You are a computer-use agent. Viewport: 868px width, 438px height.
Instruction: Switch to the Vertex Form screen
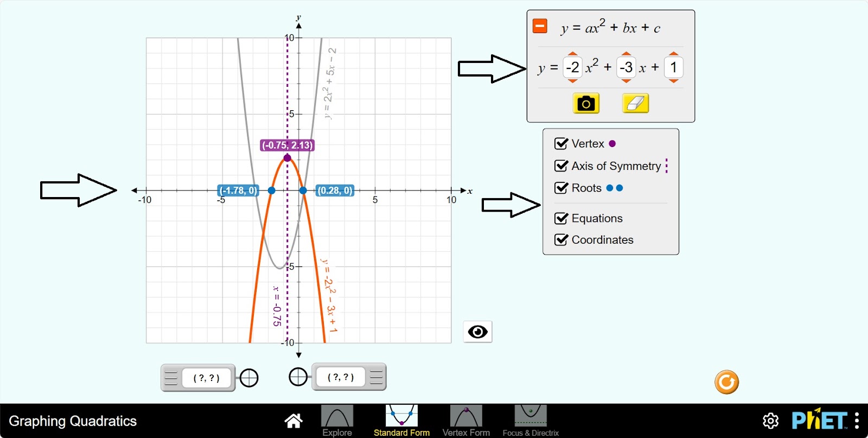466,421
